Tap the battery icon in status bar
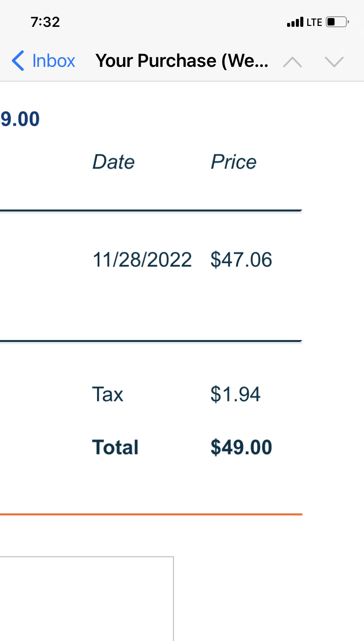The height and width of the screenshot is (641, 364). click(338, 22)
